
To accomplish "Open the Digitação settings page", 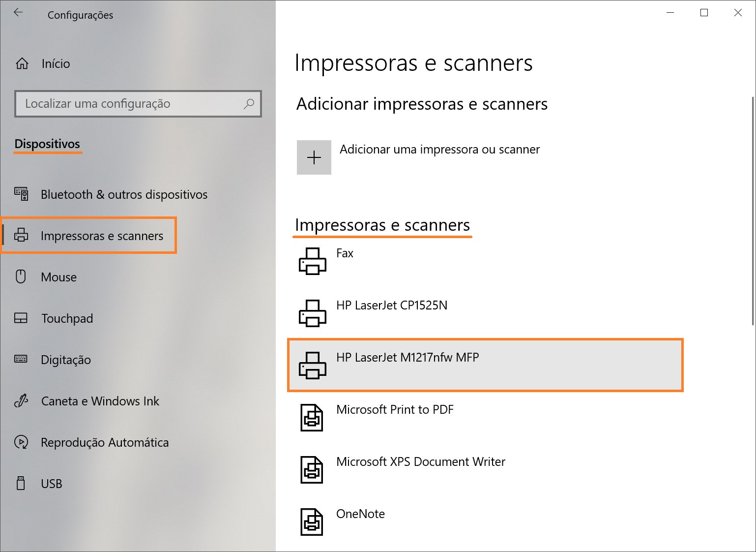I will tap(66, 360).
